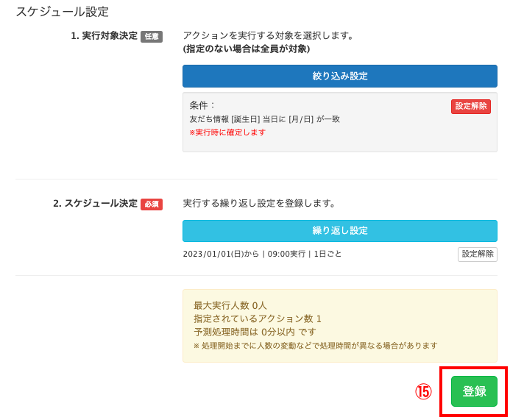Click the gray 任意 badge
Image resolution: width=524 pixels, height=420 pixels.
coord(152,36)
